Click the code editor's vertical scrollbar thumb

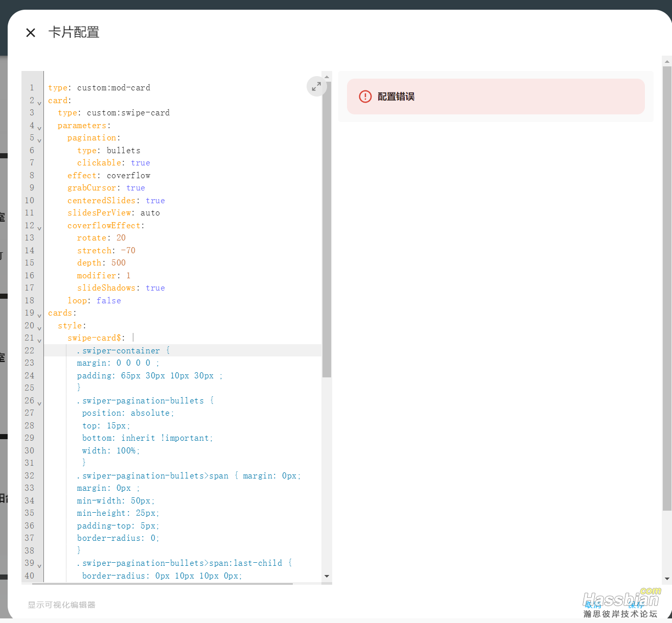pyautogui.click(x=327, y=230)
